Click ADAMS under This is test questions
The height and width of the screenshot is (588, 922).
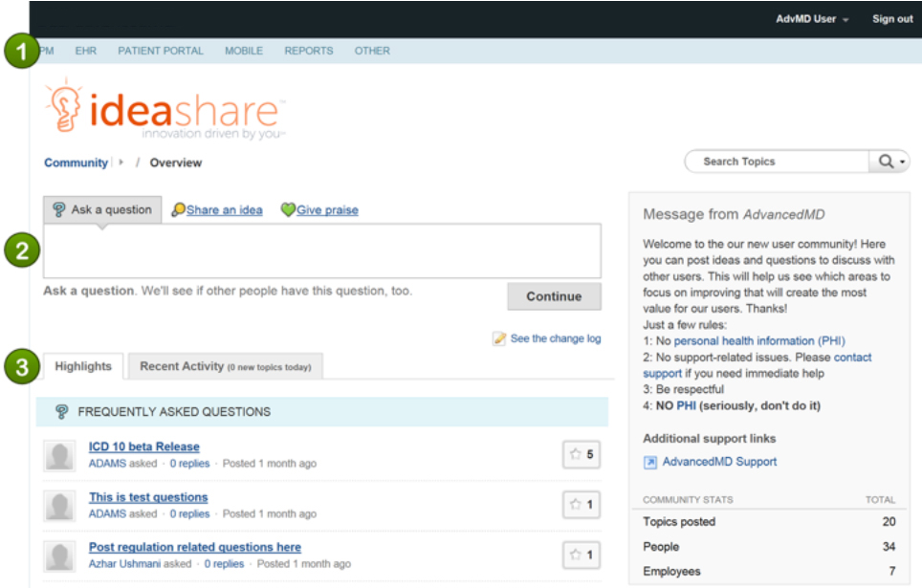pyautogui.click(x=108, y=514)
